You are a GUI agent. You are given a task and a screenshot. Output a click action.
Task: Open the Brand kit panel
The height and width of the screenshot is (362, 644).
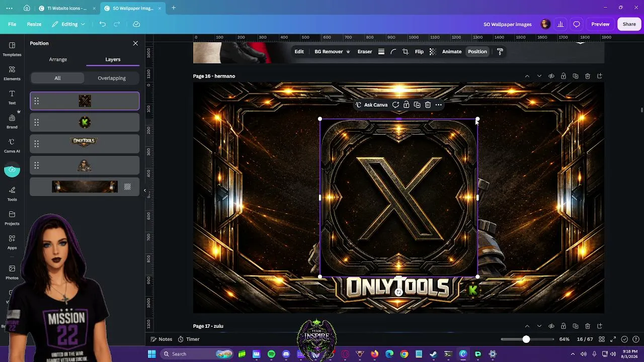pyautogui.click(x=12, y=121)
